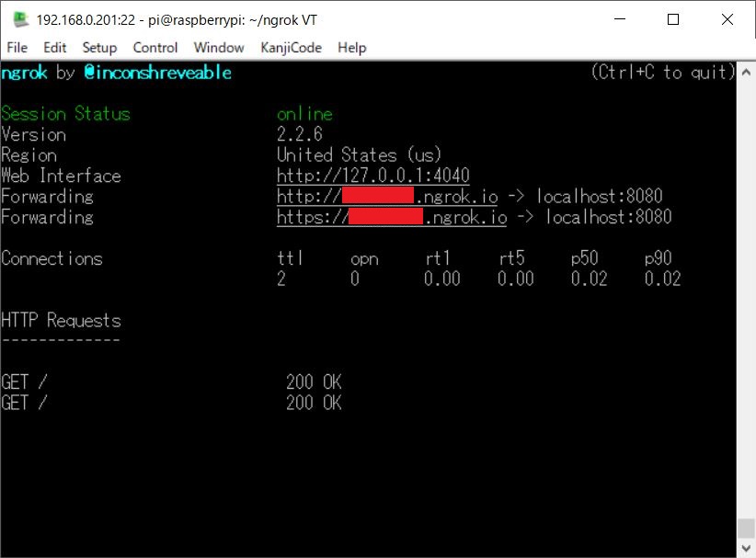The height and width of the screenshot is (558, 756).
Task: Minimize the Tera Term window
Action: click(x=620, y=19)
